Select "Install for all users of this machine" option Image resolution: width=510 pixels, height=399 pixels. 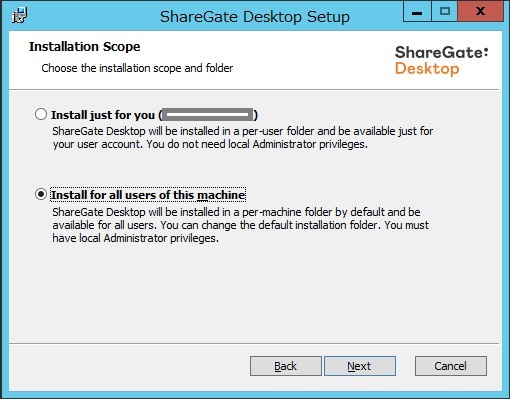41,194
